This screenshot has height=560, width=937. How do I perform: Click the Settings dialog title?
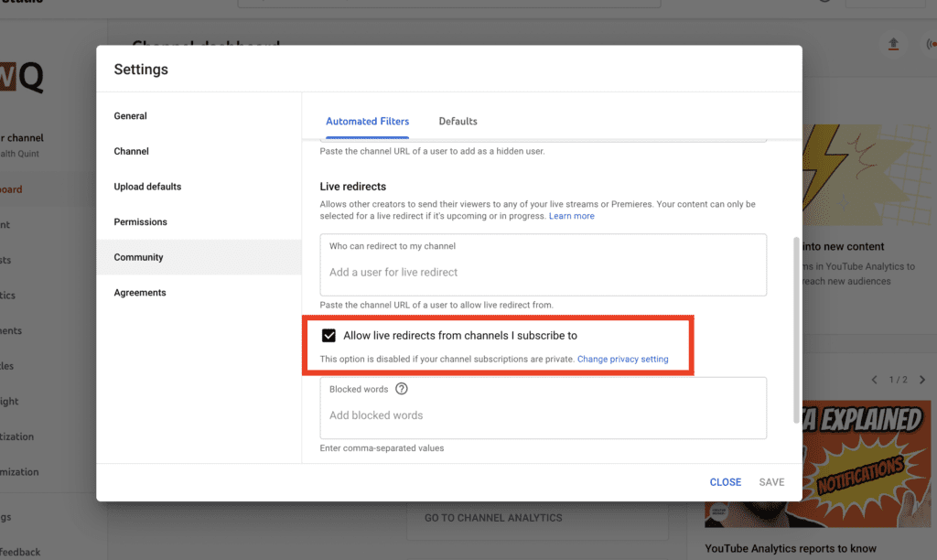coord(141,70)
